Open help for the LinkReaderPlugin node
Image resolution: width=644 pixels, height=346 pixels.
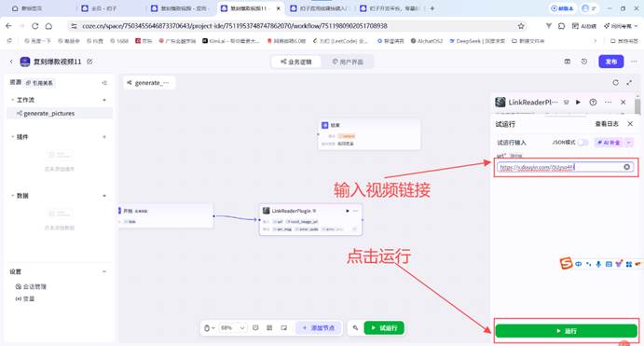pos(593,103)
